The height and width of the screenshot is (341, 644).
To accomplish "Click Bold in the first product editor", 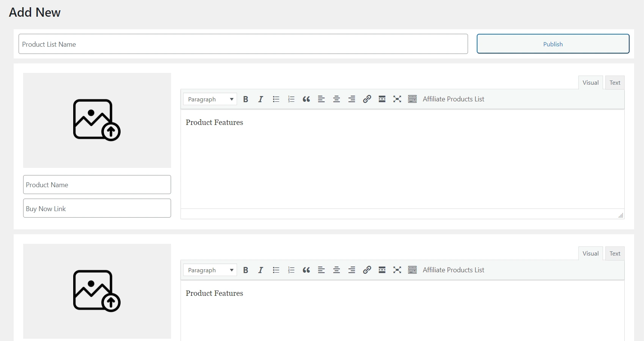I will pos(246,99).
